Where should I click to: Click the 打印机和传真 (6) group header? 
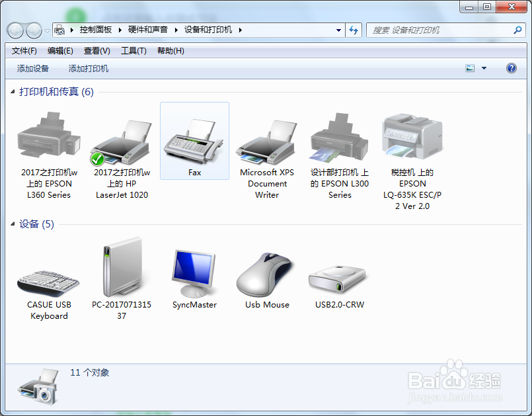pyautogui.click(x=56, y=92)
